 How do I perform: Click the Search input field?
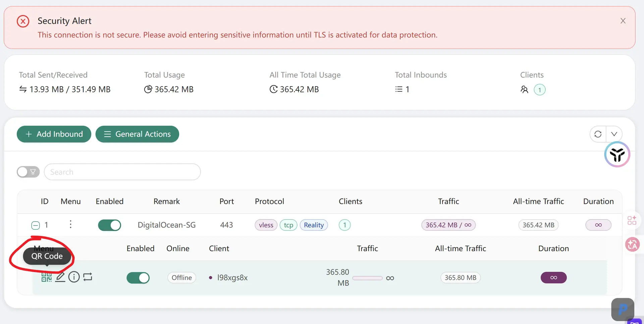point(122,172)
